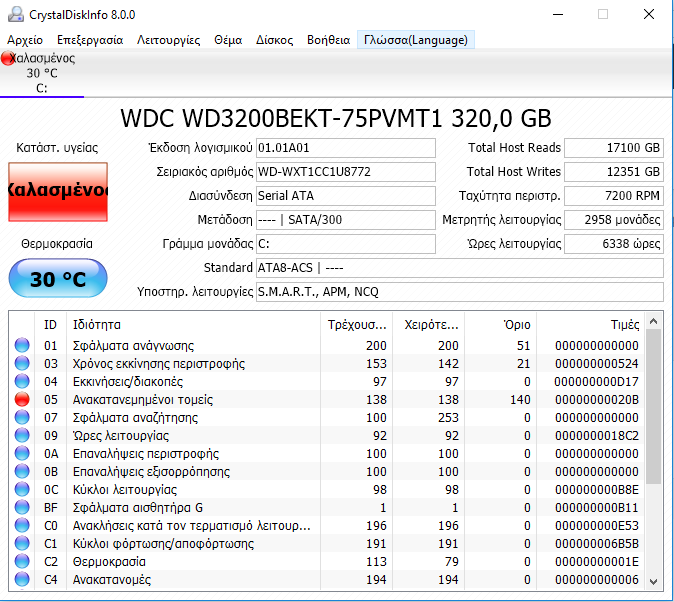Click the 7200 RPM rotation rate field
674x602 pixels.
pyautogui.click(x=614, y=196)
